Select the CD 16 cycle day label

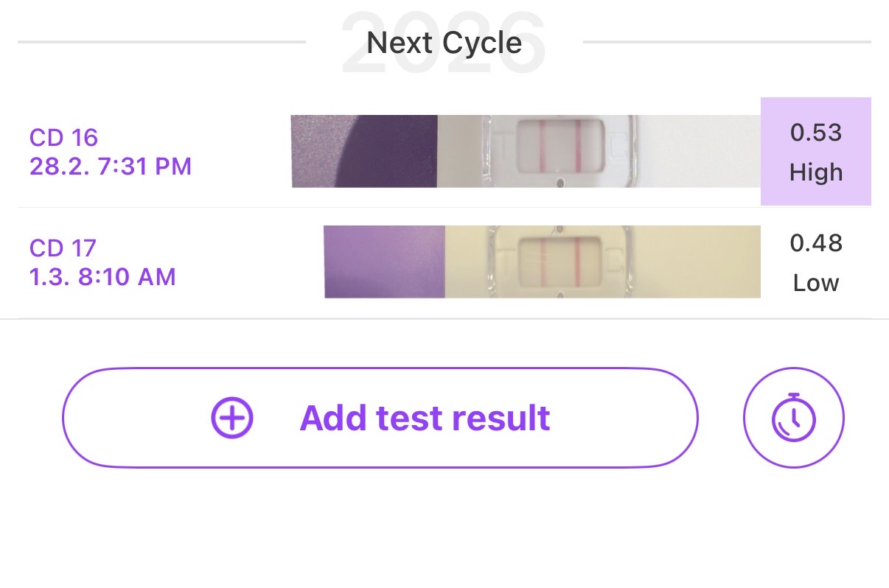[x=64, y=137]
